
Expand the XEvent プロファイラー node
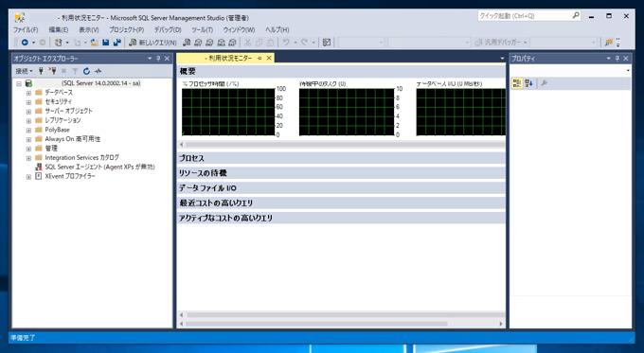[x=28, y=177]
